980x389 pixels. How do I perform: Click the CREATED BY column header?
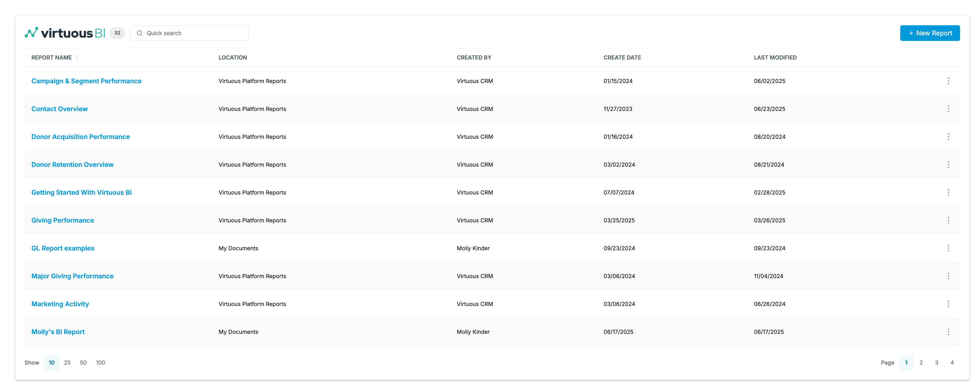coord(474,57)
